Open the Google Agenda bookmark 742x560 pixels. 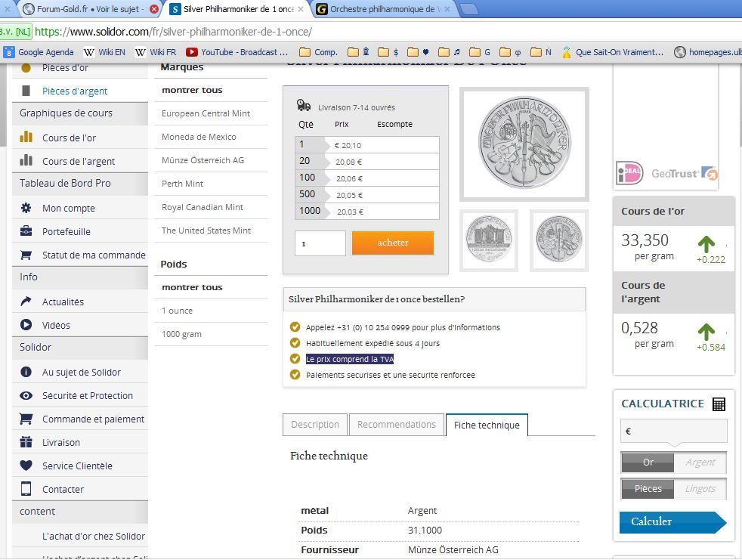[x=39, y=52]
